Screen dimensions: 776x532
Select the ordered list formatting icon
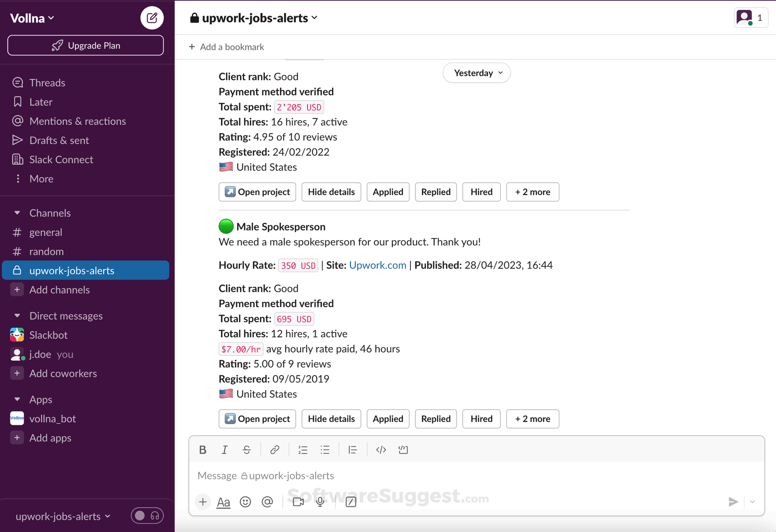(x=303, y=450)
